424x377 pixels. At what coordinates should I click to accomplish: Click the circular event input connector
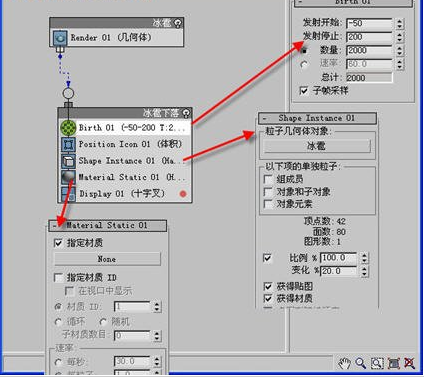coord(68,94)
